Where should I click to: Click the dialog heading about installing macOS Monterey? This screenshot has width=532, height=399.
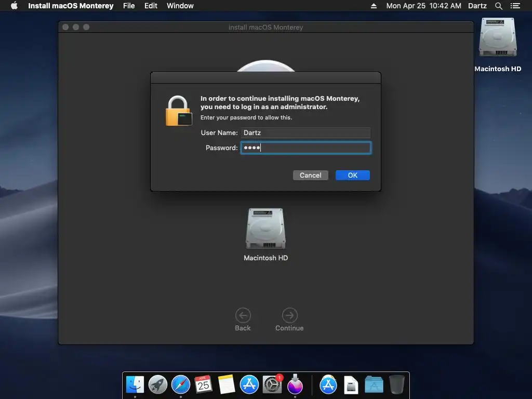tap(280, 102)
